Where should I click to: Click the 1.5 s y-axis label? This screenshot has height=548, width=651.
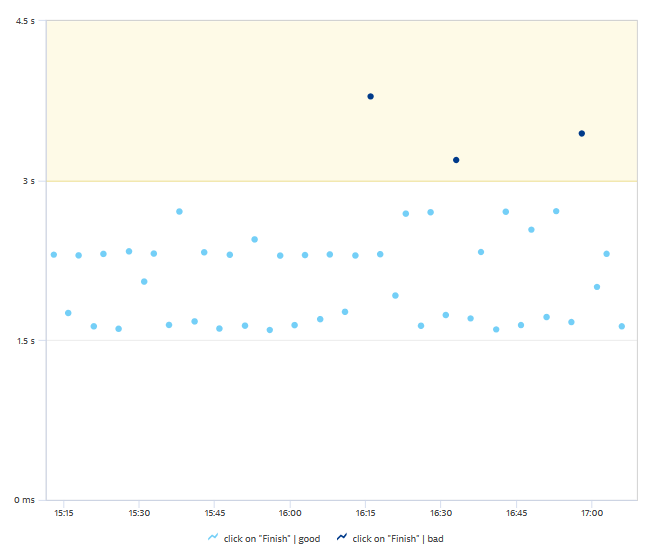27,340
